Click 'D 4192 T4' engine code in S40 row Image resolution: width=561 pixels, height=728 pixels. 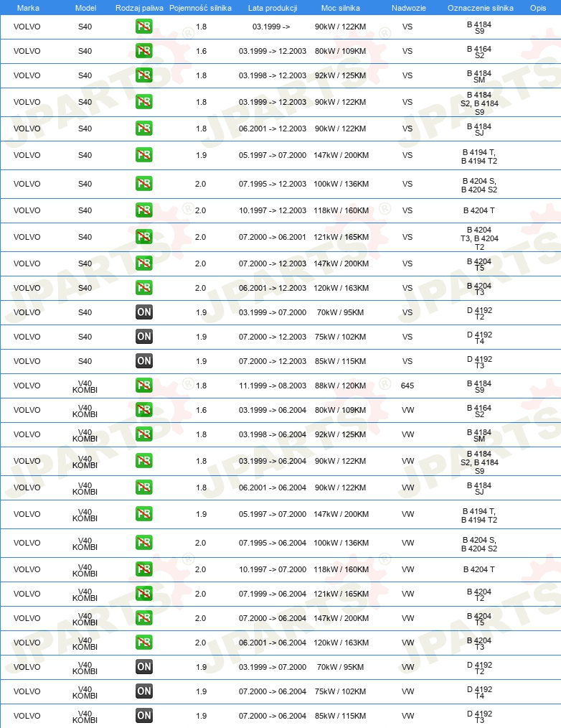(479, 337)
